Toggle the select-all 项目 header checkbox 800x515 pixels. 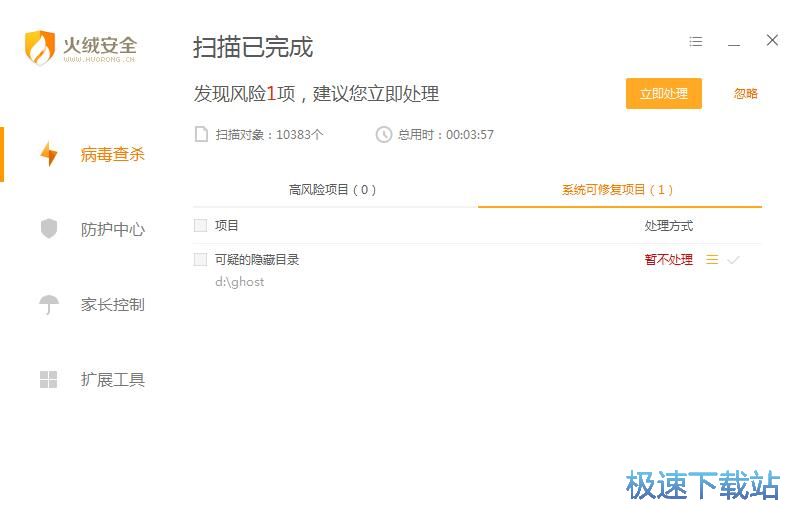pyautogui.click(x=201, y=225)
